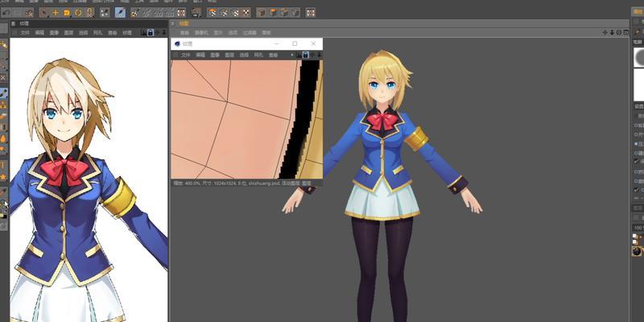Open 纹理 menu in docked texture panel

click(127, 33)
